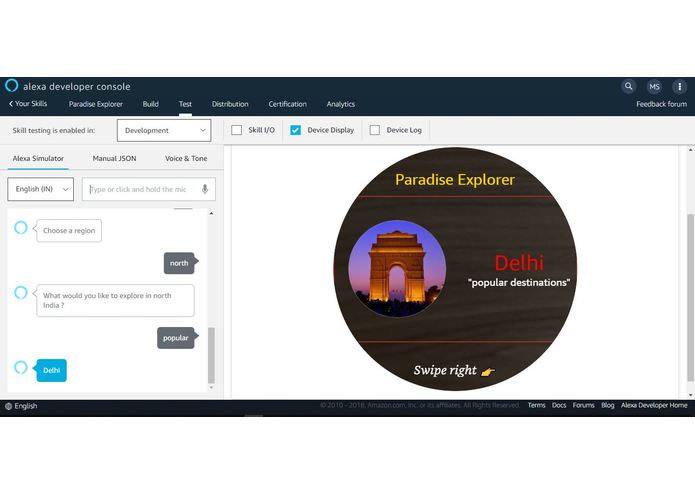Open the vertical three-dot options menu
695x494 pixels.
[x=679, y=86]
